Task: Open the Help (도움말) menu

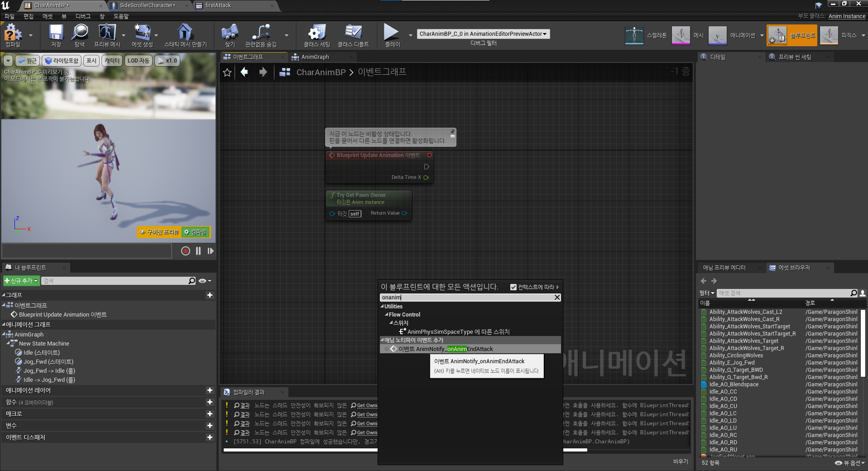Action: tap(121, 16)
